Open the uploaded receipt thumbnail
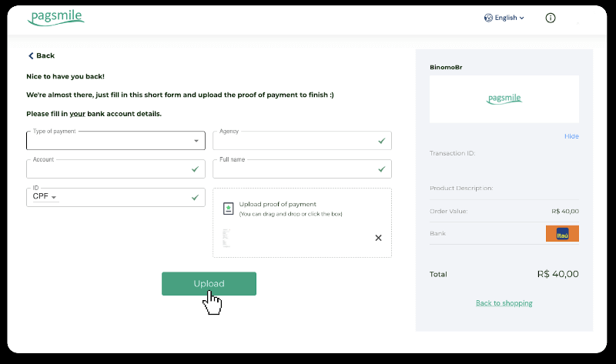The image size is (616, 364). 226,238
